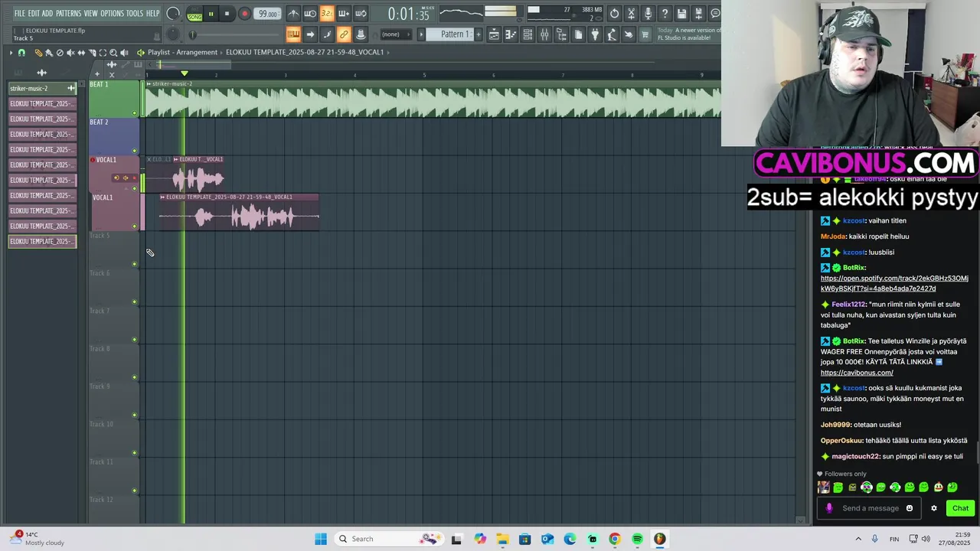Toggle the highlighted typing keyboard to piano button
The image size is (980, 551).
click(293, 34)
